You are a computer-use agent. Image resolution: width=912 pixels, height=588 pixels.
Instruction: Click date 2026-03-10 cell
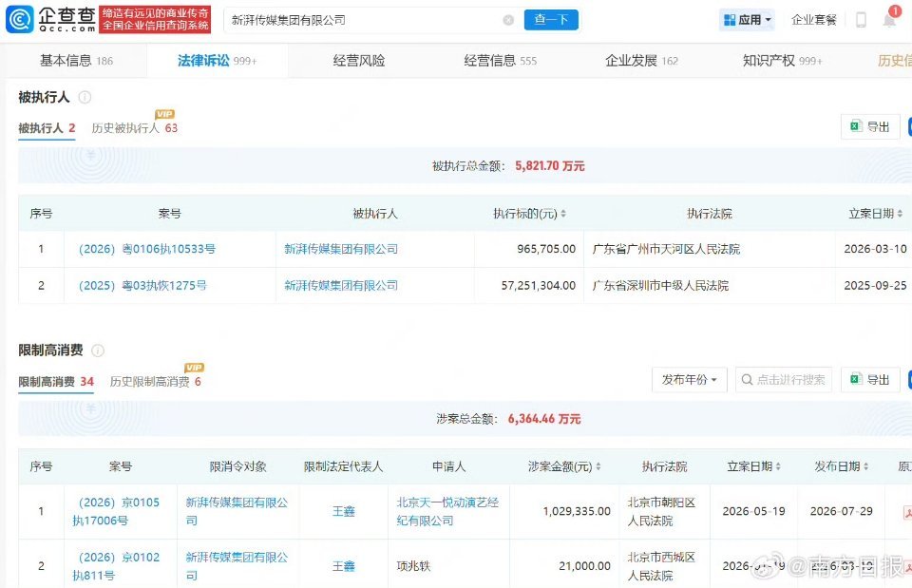point(875,249)
